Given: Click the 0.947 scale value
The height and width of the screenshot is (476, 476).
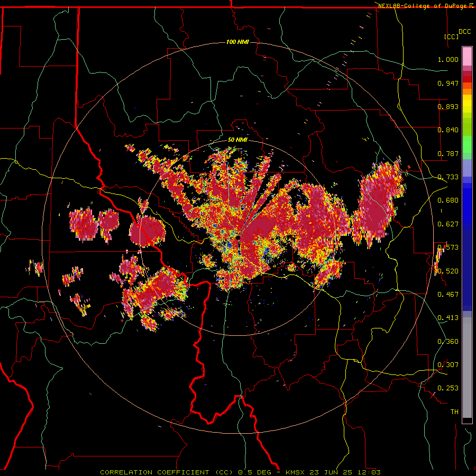Looking at the screenshot, I should (448, 83).
